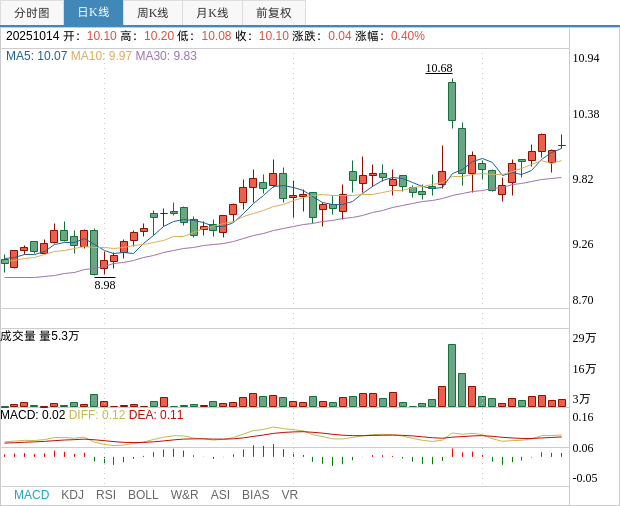Switch indicator to KDJ
Image resolution: width=620 pixels, height=506 pixels.
click(72, 495)
